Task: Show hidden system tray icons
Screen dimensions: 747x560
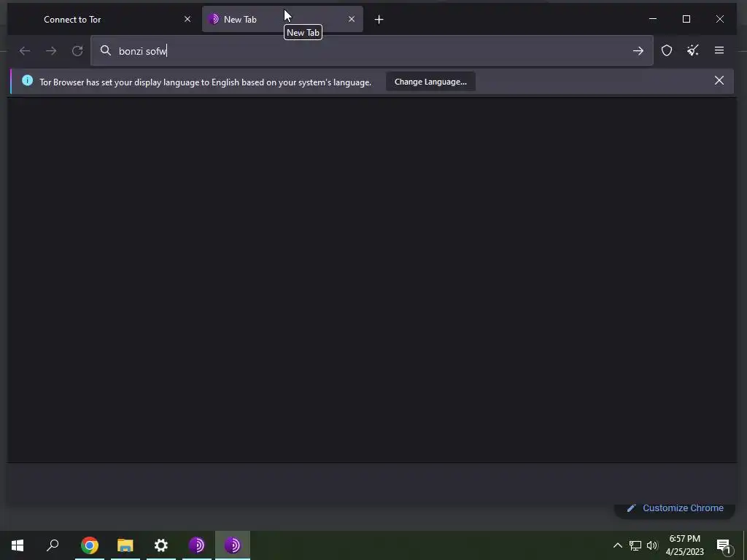Action: (x=617, y=545)
